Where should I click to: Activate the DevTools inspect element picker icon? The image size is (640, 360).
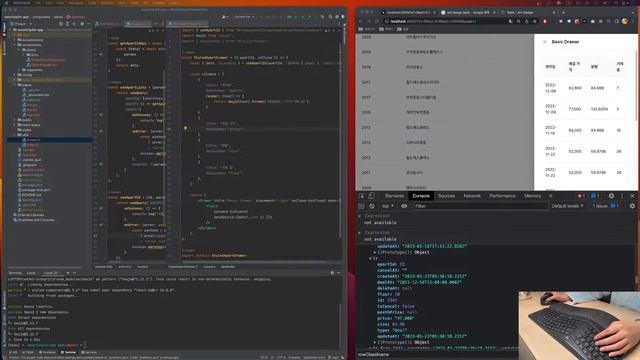[x=361, y=196]
